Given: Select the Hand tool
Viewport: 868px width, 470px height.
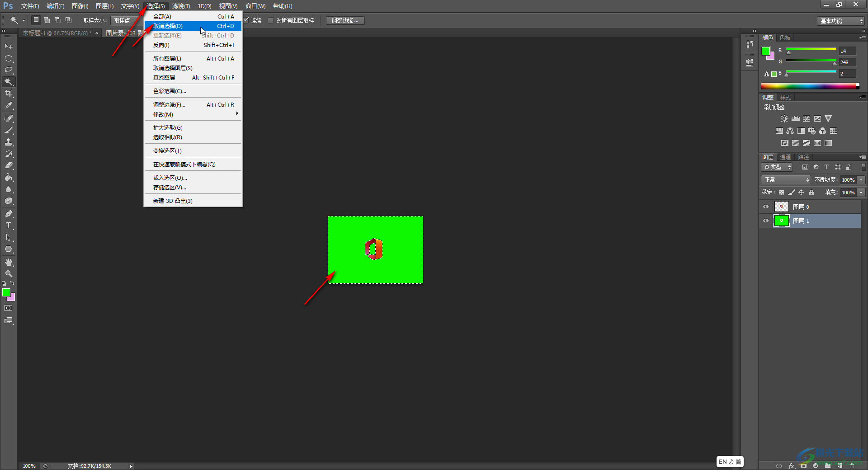Looking at the screenshot, I should [9, 262].
